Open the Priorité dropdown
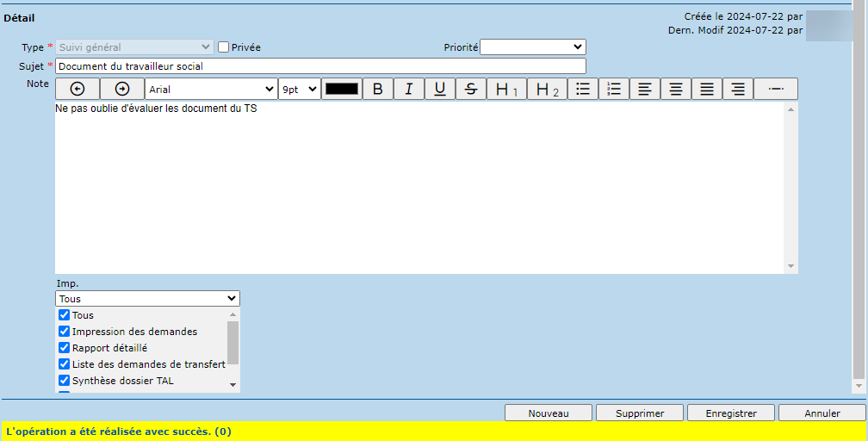 pos(532,47)
